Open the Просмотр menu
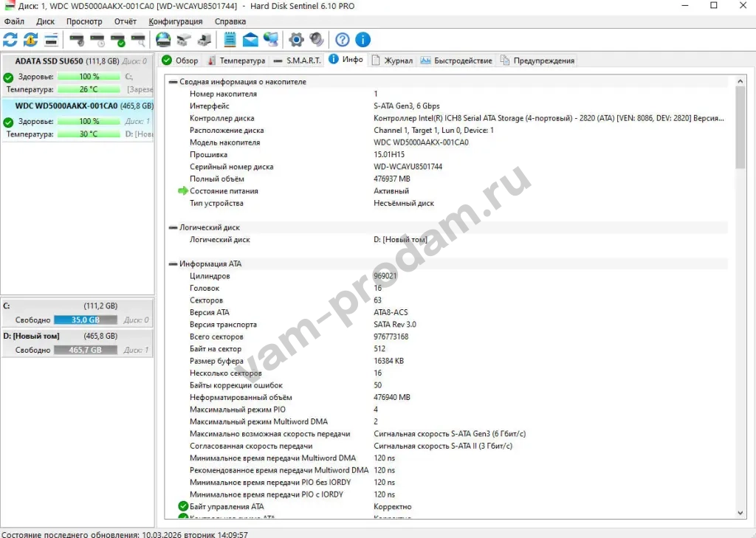Screen dimensions: 756x538 tap(84, 21)
